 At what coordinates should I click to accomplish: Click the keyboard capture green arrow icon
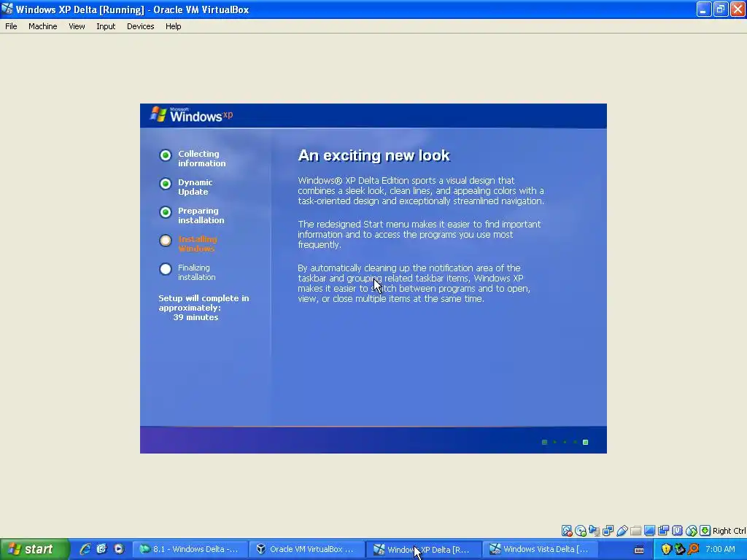tap(705, 531)
